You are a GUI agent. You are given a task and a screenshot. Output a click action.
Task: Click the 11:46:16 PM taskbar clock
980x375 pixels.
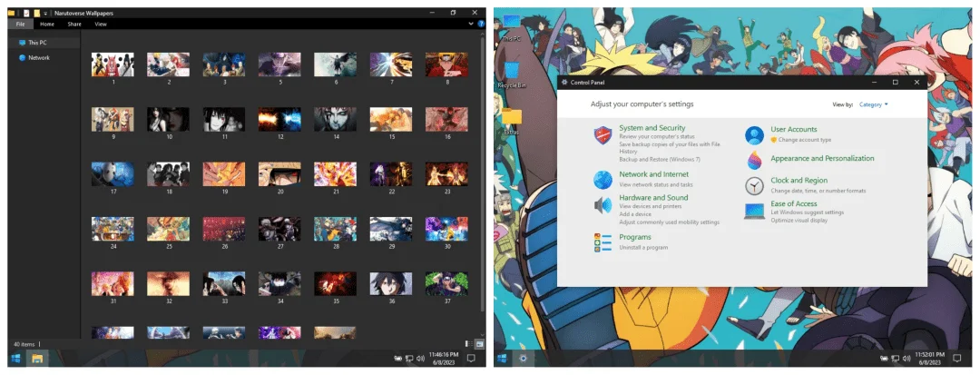tap(445, 358)
